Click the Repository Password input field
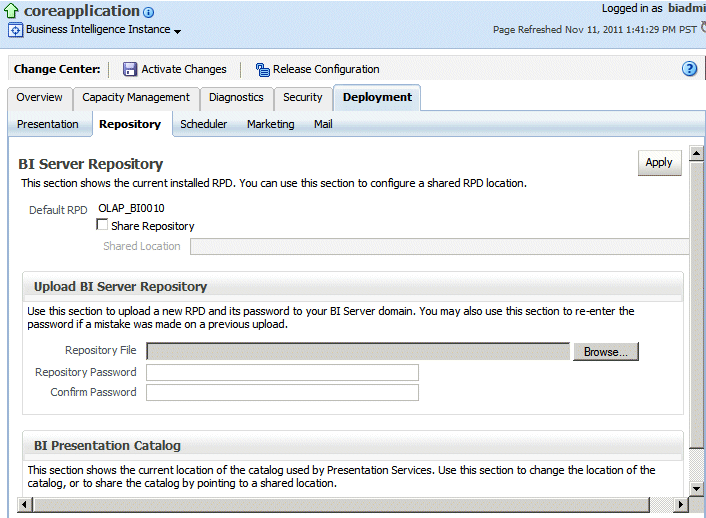The image size is (706, 518). pos(282,372)
